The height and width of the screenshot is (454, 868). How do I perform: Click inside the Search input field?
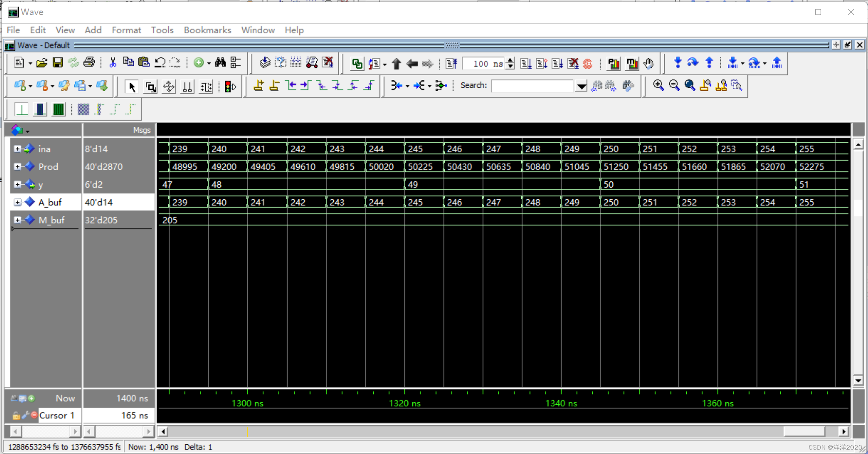point(532,86)
